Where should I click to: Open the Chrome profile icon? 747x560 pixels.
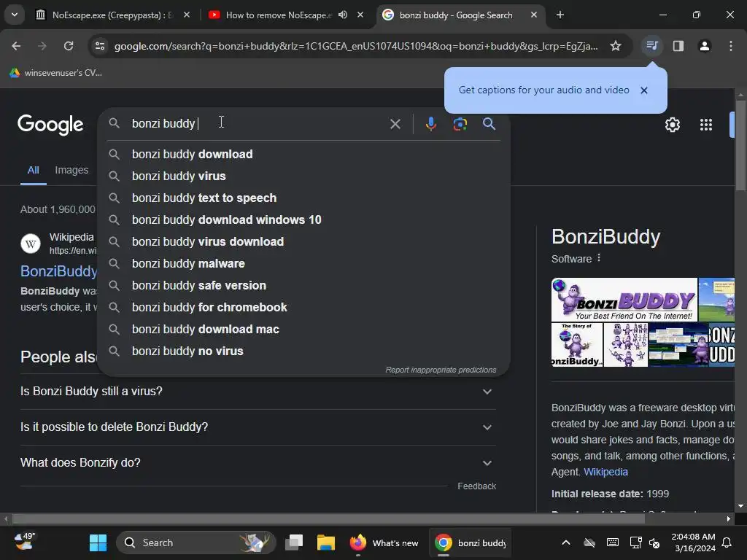point(705,46)
